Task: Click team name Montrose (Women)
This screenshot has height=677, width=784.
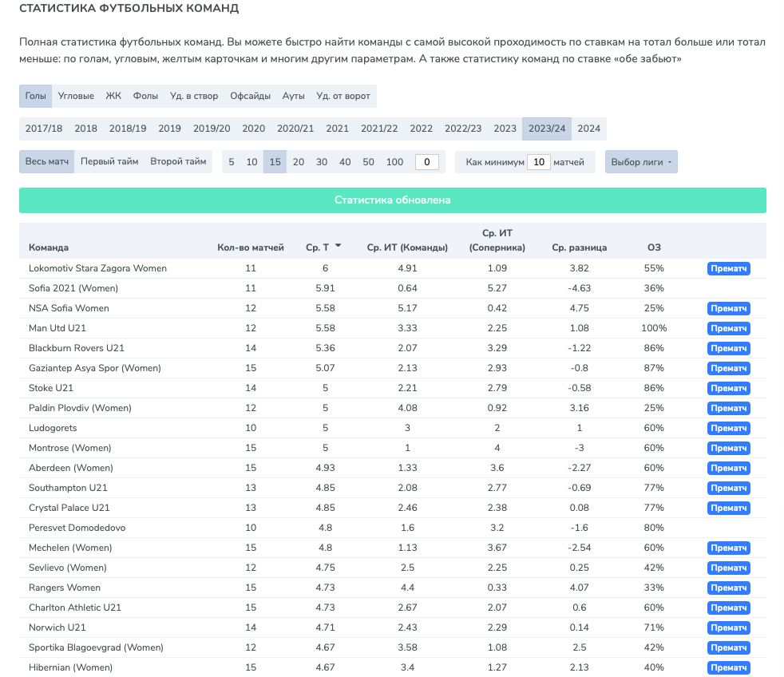Action: point(70,448)
